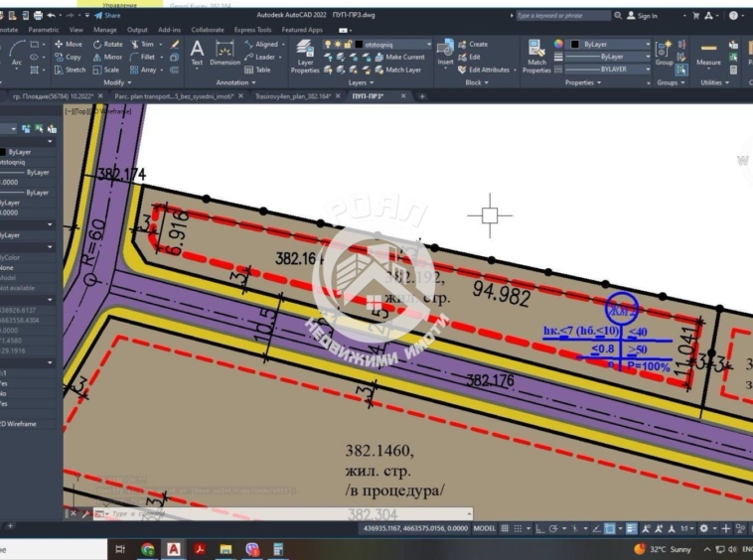Click Make Current layer button
The width and height of the screenshot is (753, 560).
[399, 58]
